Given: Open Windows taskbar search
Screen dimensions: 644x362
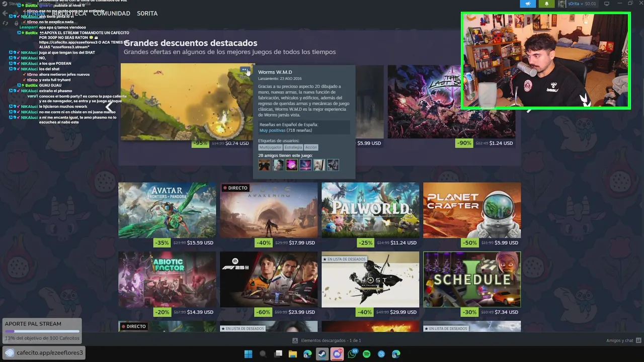Looking at the screenshot, I should tap(263, 354).
